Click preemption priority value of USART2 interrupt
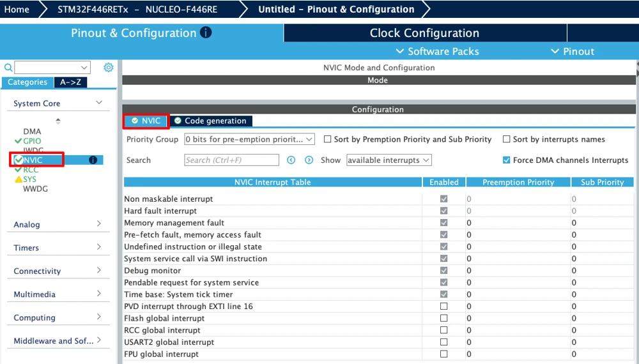 point(469,342)
